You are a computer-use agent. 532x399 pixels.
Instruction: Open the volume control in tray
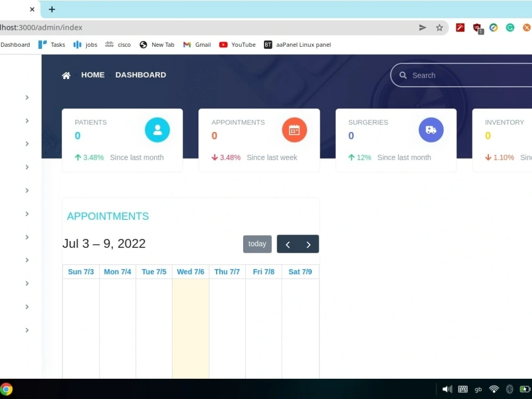tap(447, 389)
